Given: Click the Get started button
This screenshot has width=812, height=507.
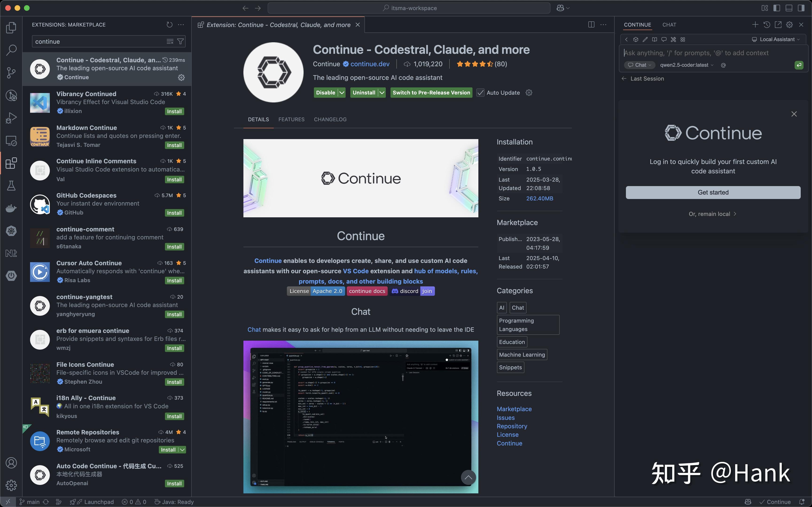Looking at the screenshot, I should pos(713,192).
